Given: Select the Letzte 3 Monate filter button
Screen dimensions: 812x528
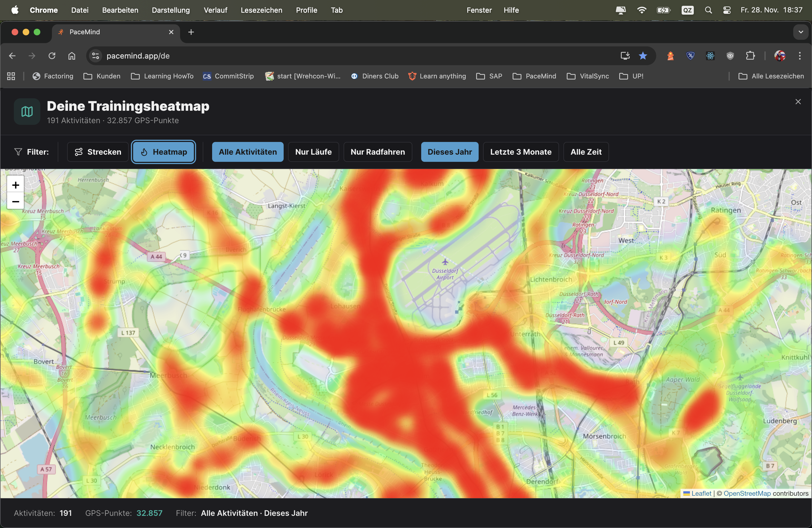Looking at the screenshot, I should pos(521,152).
